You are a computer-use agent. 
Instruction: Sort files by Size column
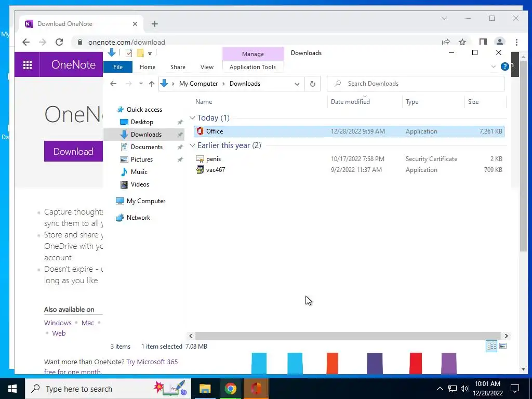point(473,102)
